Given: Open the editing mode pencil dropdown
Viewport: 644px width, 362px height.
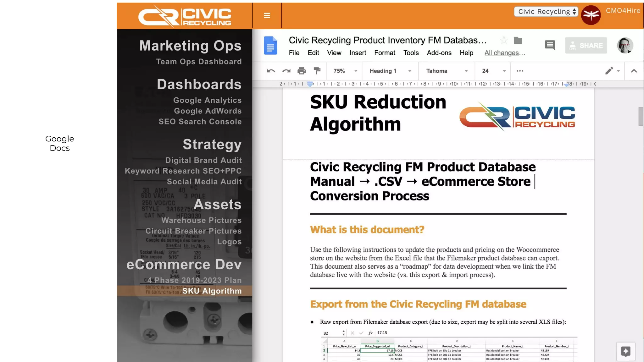Looking at the screenshot, I should (x=612, y=71).
